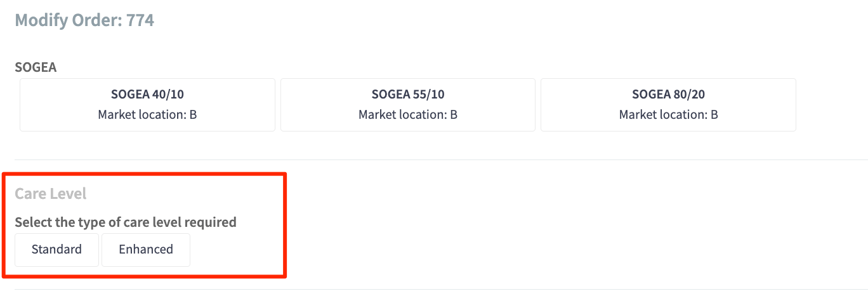Viewport: 868px width, 305px height.
Task: Click Market location under SOGEA 55/10
Action: point(408,115)
